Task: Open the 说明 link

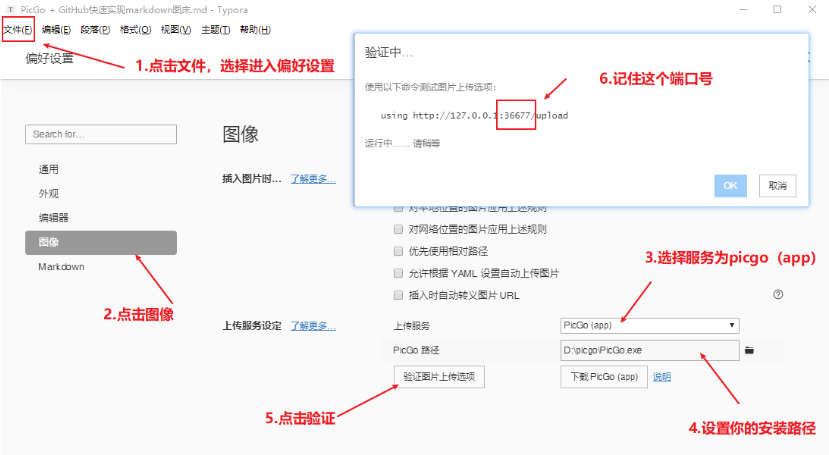Action: [x=661, y=377]
